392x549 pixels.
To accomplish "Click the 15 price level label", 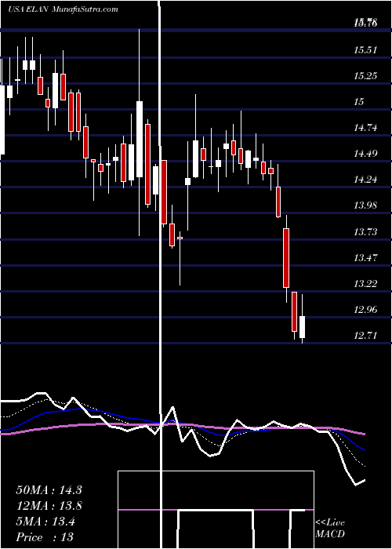I will click(x=359, y=102).
